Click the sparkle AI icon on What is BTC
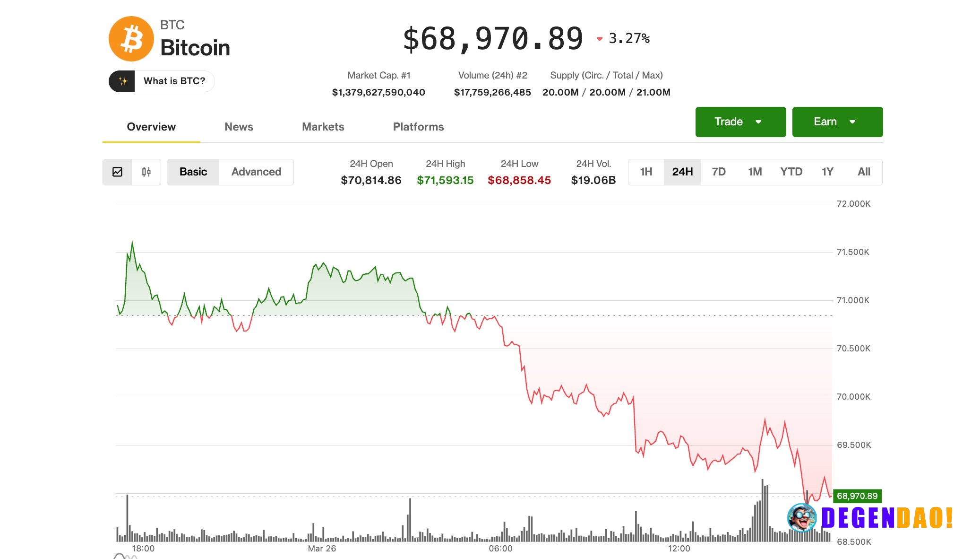Viewport: 980px width, 559px height. click(x=123, y=81)
